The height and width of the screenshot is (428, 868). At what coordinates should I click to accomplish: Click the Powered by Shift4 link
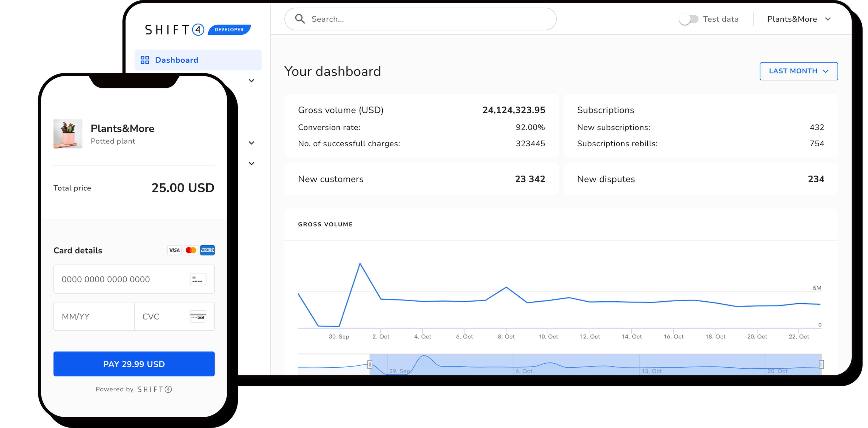point(134,389)
